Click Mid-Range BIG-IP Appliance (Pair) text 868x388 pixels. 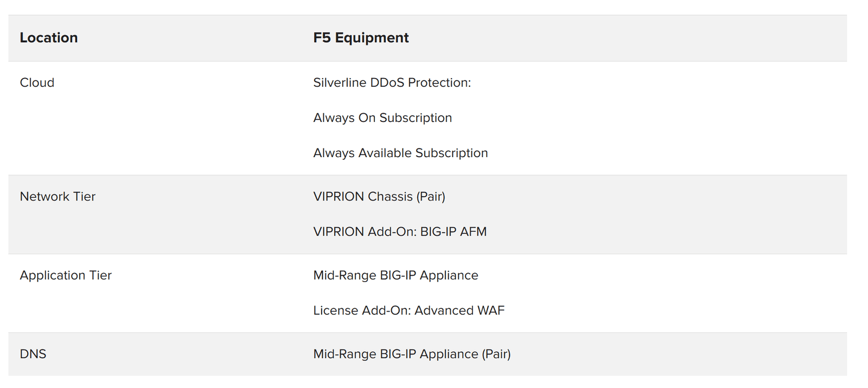412,354
